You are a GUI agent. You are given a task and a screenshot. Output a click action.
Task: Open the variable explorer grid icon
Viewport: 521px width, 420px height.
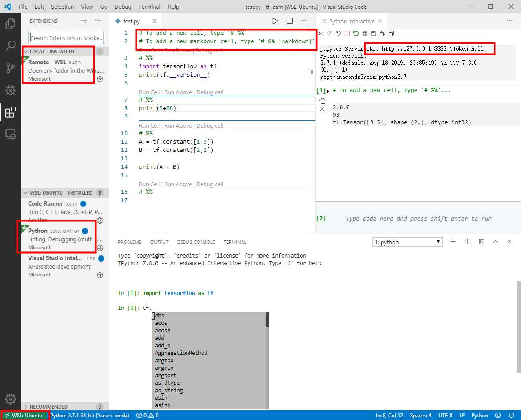pyautogui.click(x=364, y=33)
